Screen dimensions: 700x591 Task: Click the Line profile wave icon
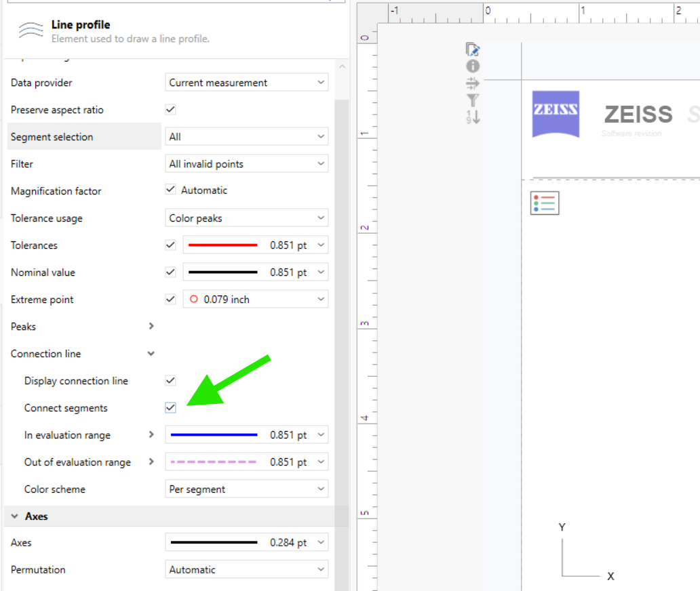point(31,30)
